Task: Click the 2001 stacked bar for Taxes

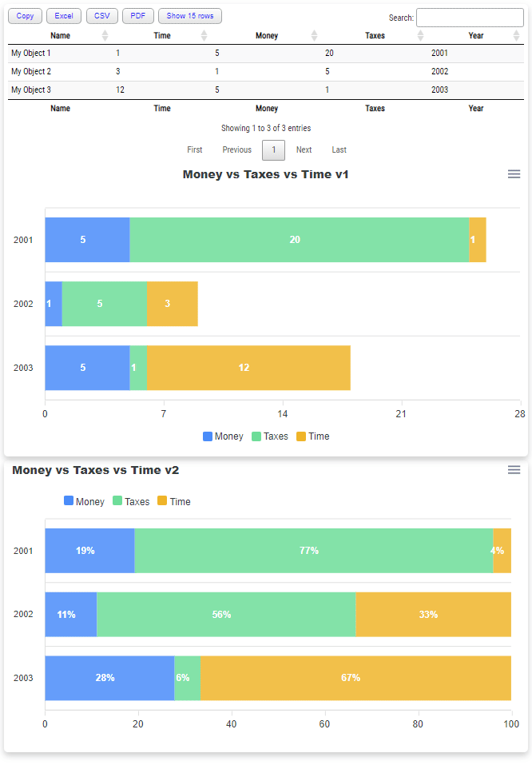Action: 296,240
